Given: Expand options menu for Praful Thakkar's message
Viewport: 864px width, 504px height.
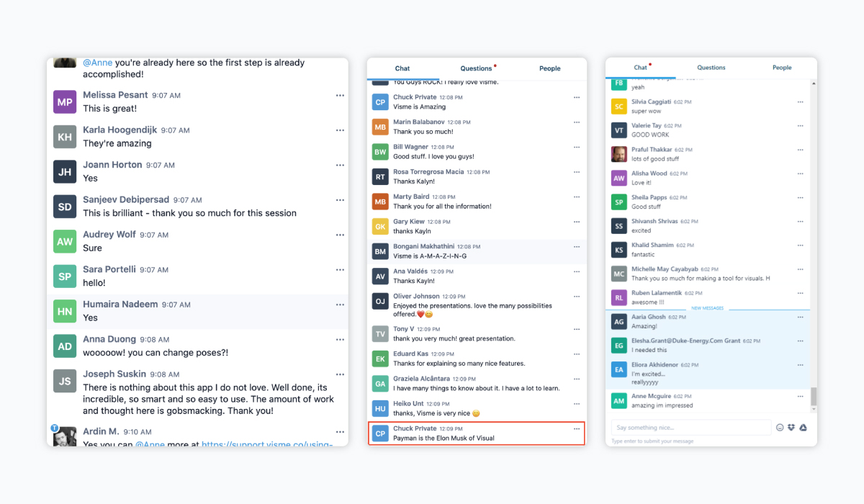Looking at the screenshot, I should coord(800,150).
